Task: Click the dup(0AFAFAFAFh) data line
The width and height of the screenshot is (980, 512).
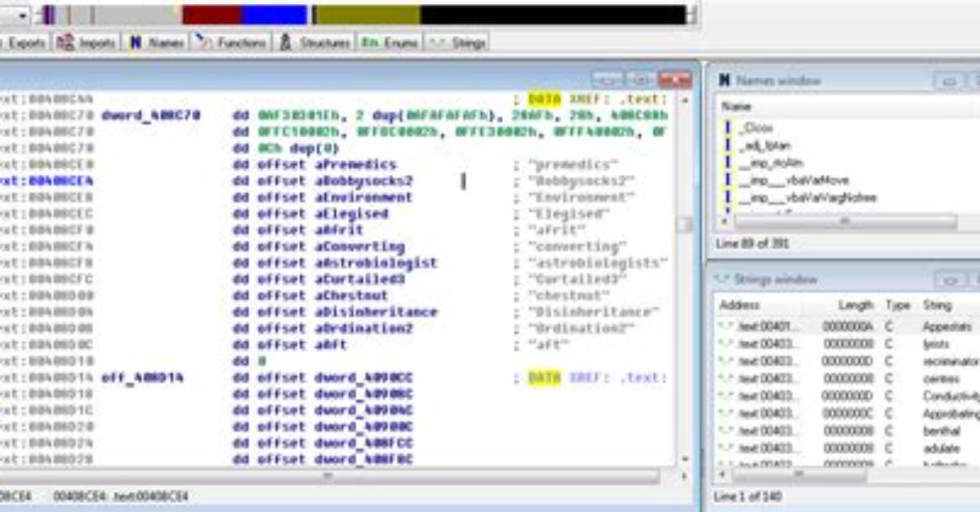Action: 450,115
